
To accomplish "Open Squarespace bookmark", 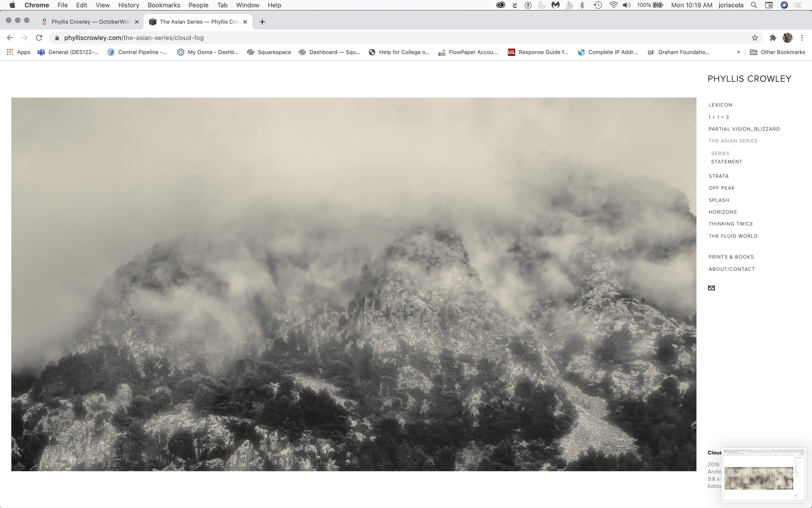I will (x=269, y=52).
